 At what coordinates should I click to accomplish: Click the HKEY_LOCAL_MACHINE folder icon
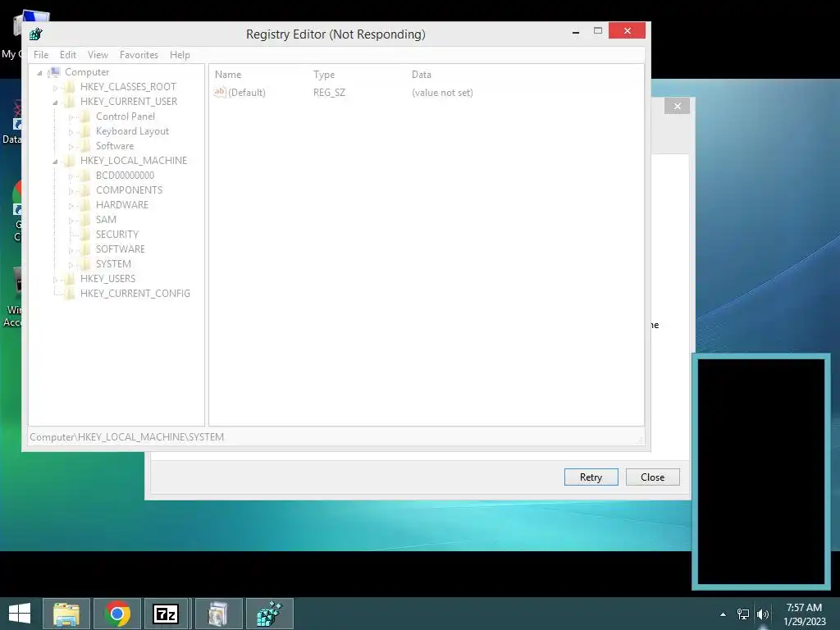click(69, 161)
